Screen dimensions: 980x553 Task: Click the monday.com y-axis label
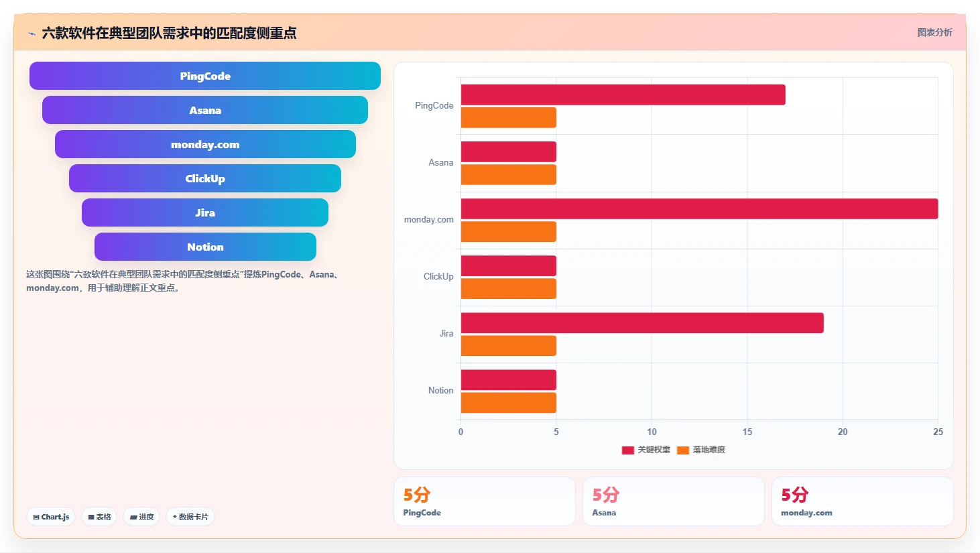(x=428, y=219)
